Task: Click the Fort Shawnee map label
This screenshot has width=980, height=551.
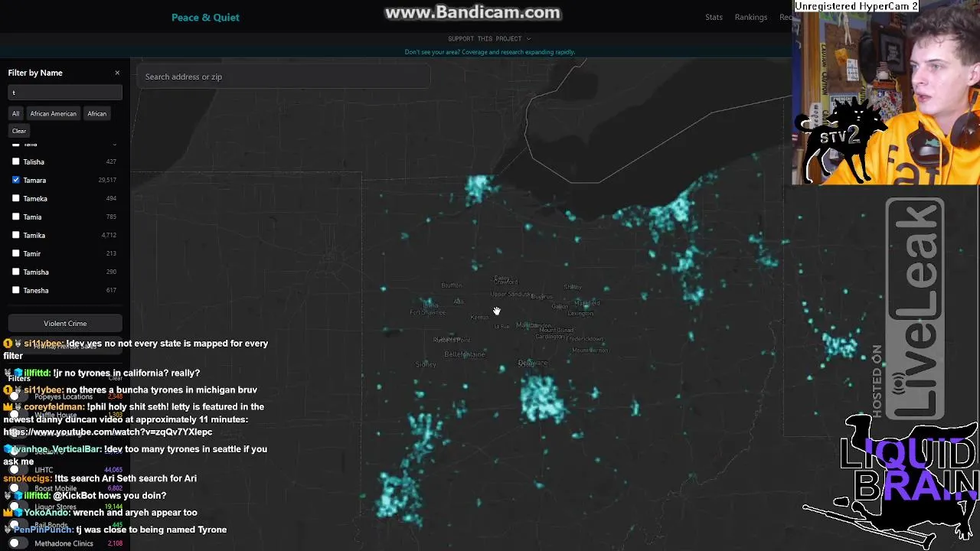Action: pos(427,312)
